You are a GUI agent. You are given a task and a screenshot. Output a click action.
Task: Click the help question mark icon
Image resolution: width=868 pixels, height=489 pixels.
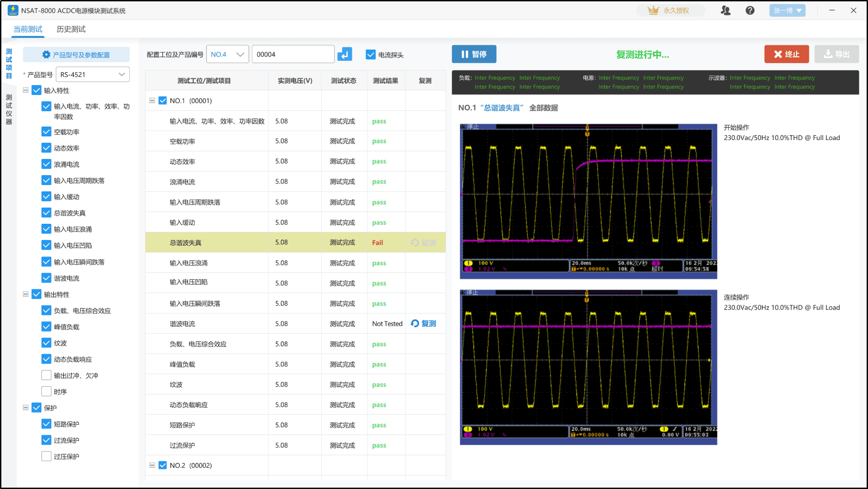[x=750, y=10]
